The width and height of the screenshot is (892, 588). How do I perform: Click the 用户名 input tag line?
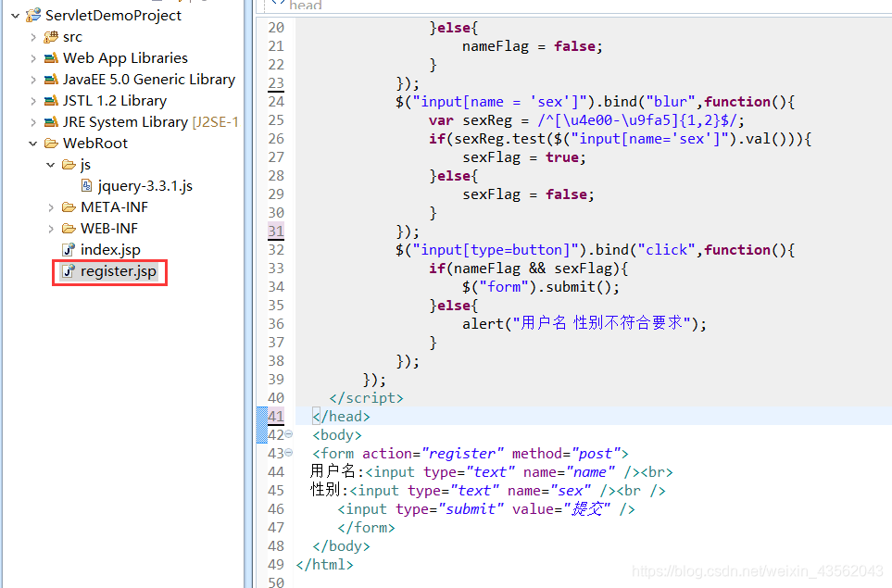(492, 472)
